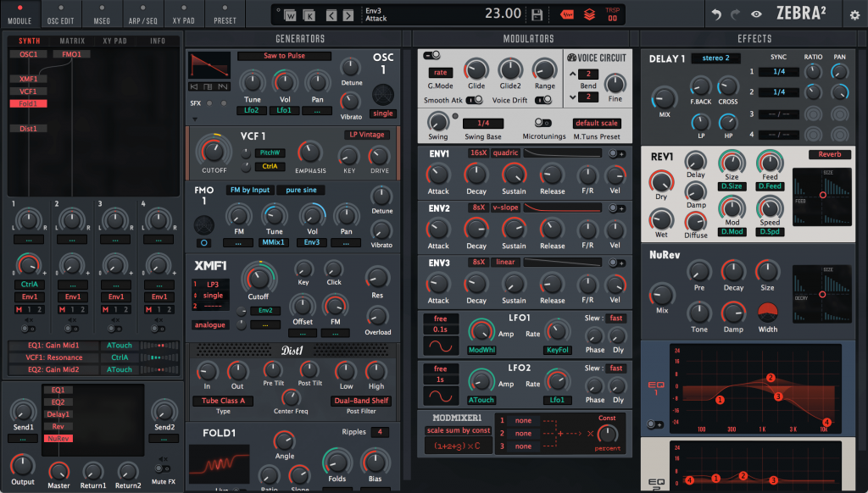This screenshot has width=868, height=493.
Task: Click the undo arrow icon
Action: [716, 14]
